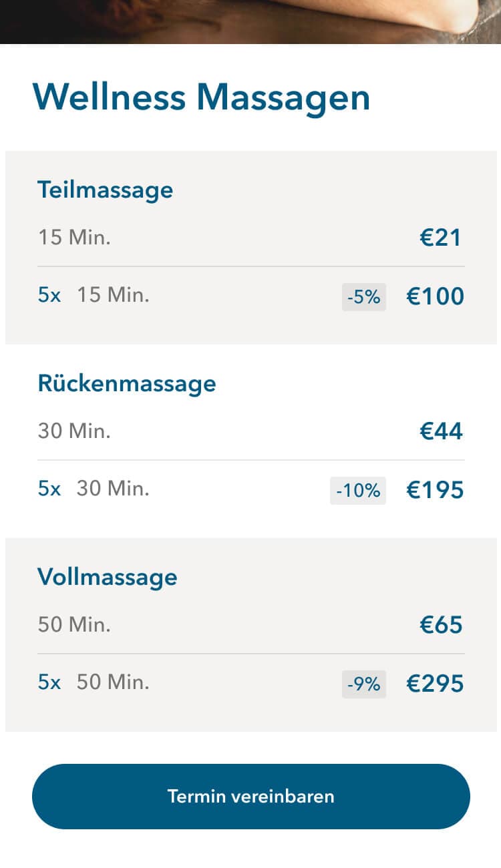Click the -5% discount badge
Image resolution: width=501 pixels, height=868 pixels.
[364, 297]
